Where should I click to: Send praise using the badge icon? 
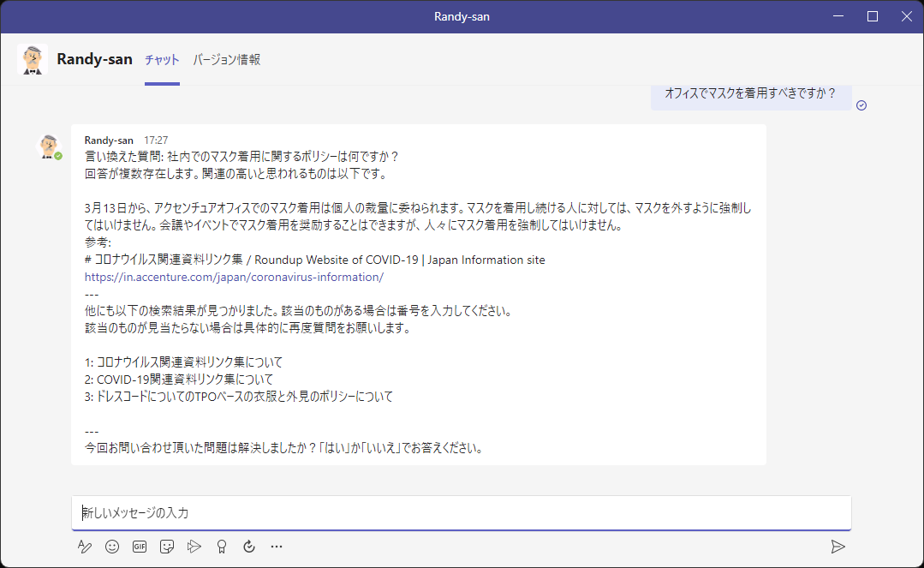point(222,546)
